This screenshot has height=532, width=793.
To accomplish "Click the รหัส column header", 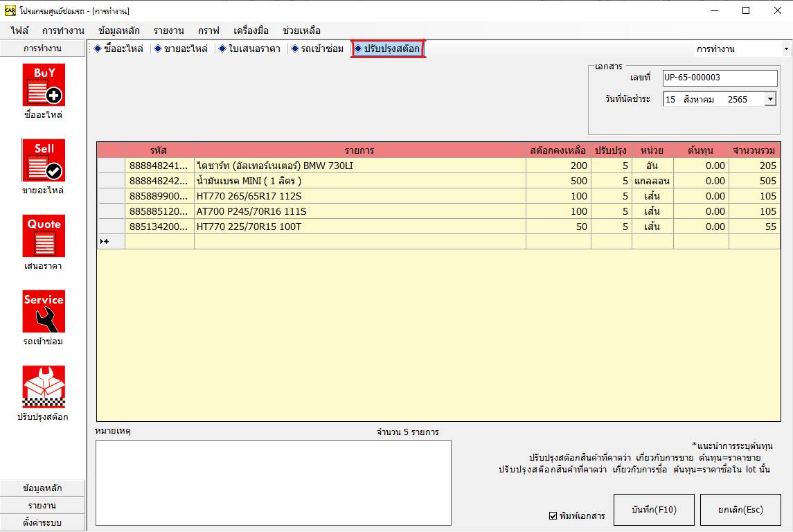I will [x=159, y=150].
